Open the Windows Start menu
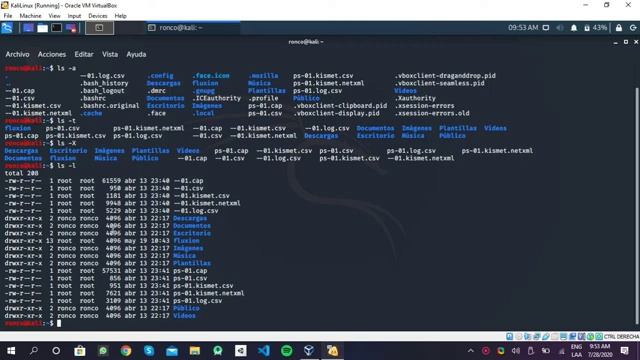The width and height of the screenshot is (640, 360). coord(11,351)
